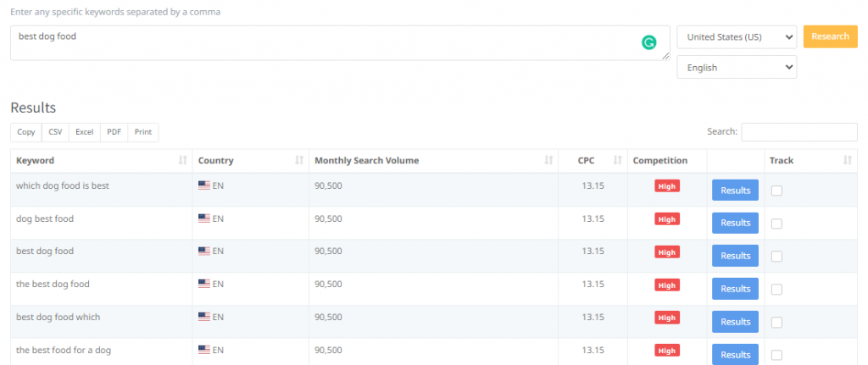
Task: View Results for 'best dog food which'
Action: (x=735, y=322)
